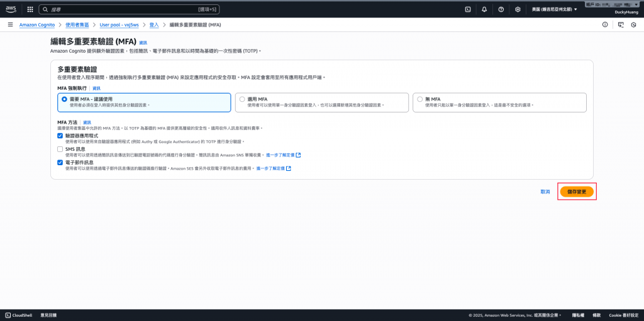
Task: Open the help question mark icon
Action: (x=501, y=9)
